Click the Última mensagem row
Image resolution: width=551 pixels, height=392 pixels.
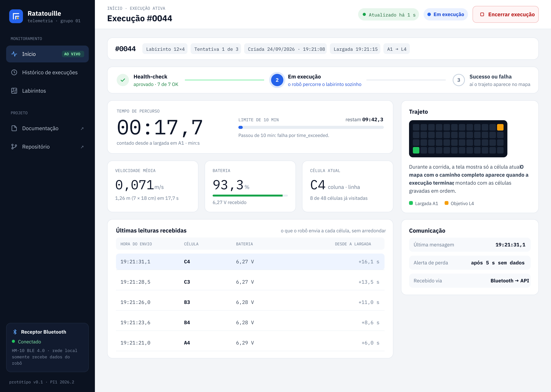[x=470, y=245]
